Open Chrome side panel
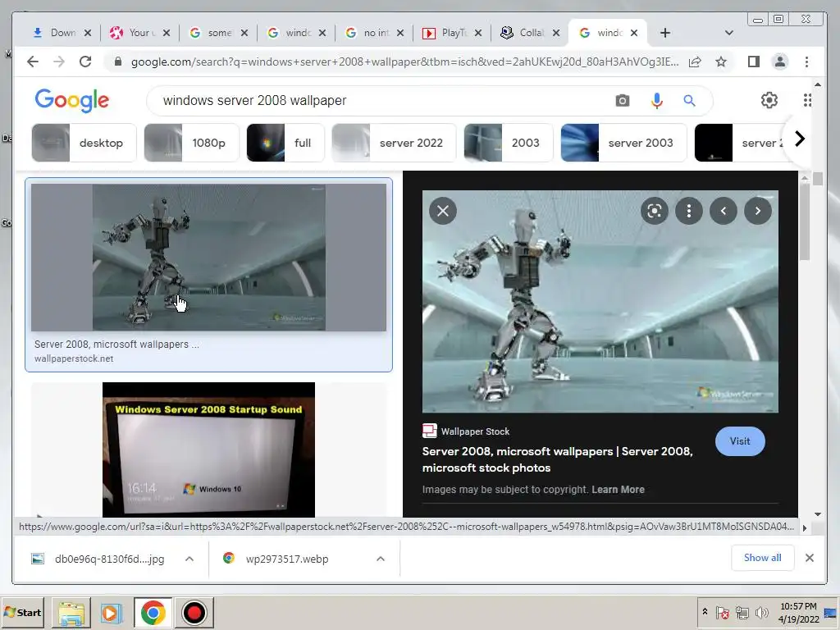Viewport: 840px width, 630px height. coord(754,62)
